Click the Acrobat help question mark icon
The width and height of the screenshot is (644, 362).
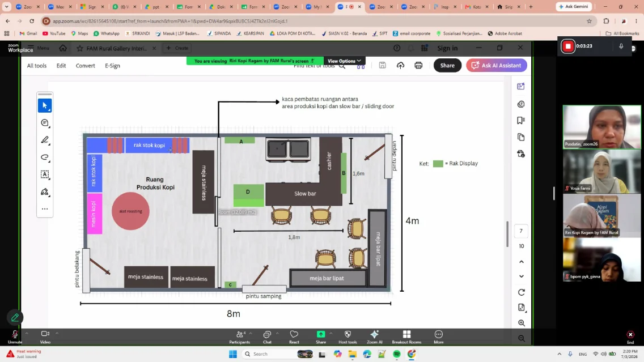397,48
